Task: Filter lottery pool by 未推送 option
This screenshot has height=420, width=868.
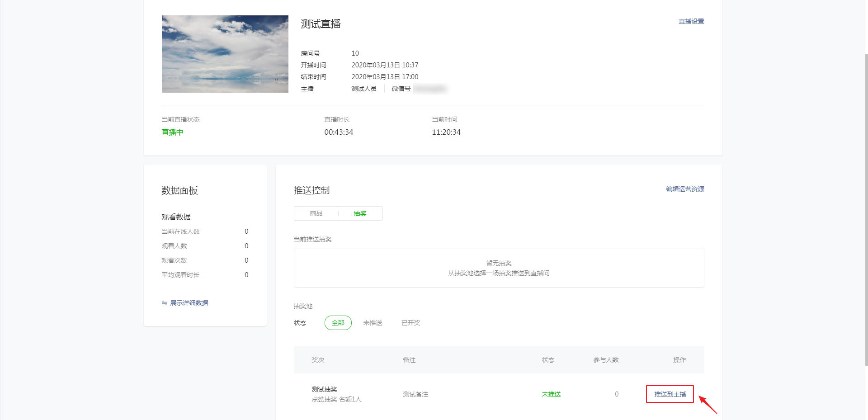Action: pos(373,323)
